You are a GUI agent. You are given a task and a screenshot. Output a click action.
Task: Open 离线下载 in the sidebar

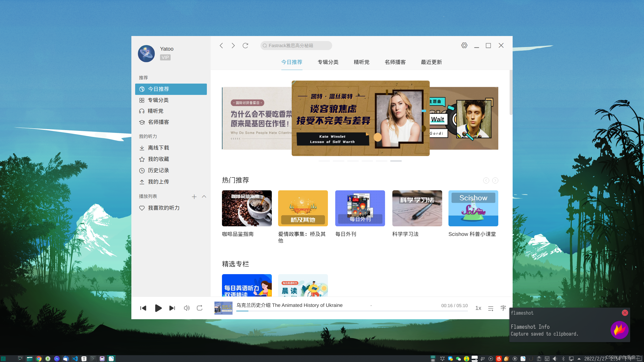(x=158, y=148)
